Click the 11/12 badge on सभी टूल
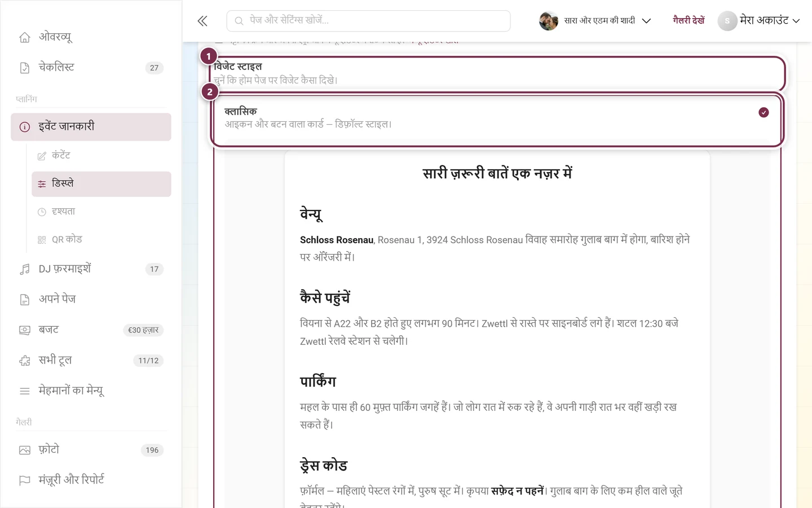Viewport: 812px width, 508px height. tap(148, 361)
